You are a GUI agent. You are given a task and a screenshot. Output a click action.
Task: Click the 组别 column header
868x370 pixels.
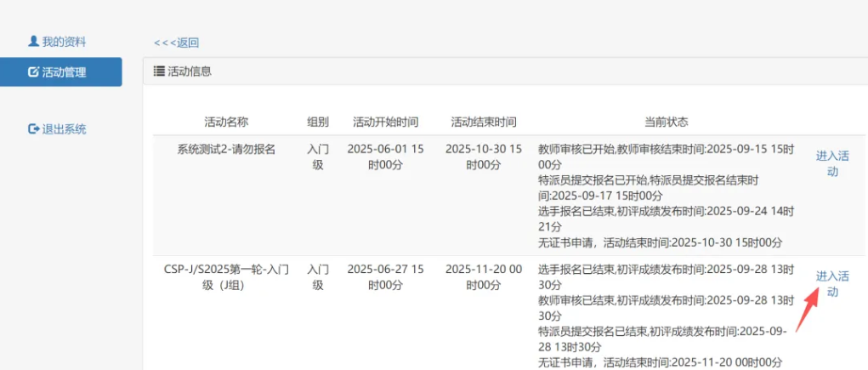pyautogui.click(x=317, y=122)
